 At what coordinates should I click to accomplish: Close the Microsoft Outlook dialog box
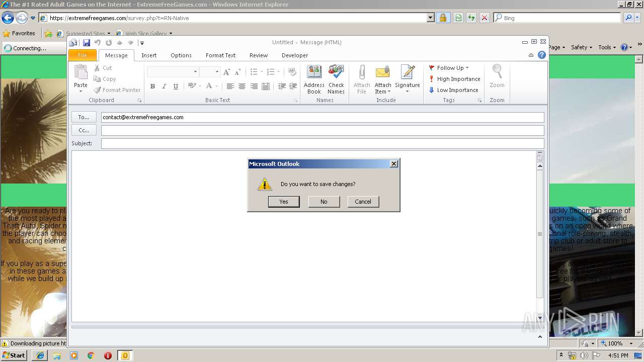coord(394,163)
